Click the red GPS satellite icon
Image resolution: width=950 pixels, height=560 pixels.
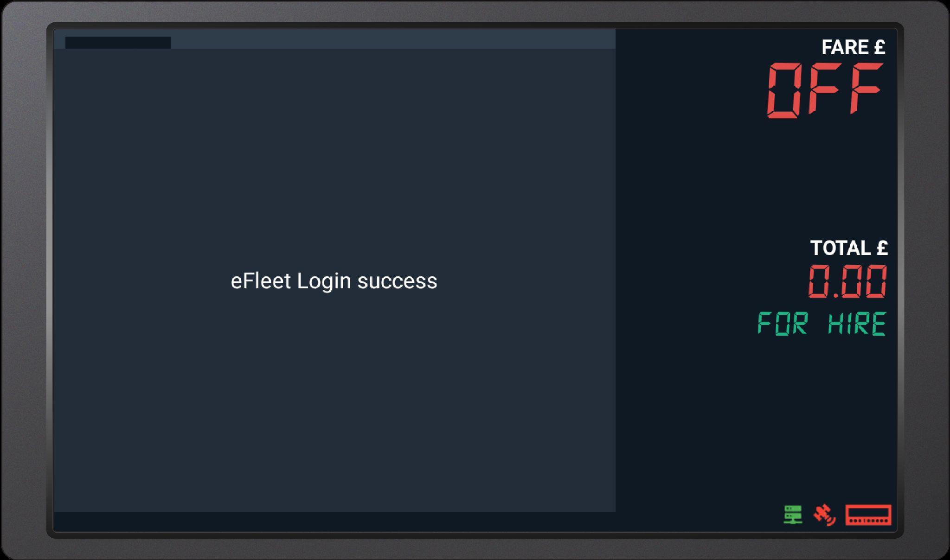pyautogui.click(x=824, y=515)
